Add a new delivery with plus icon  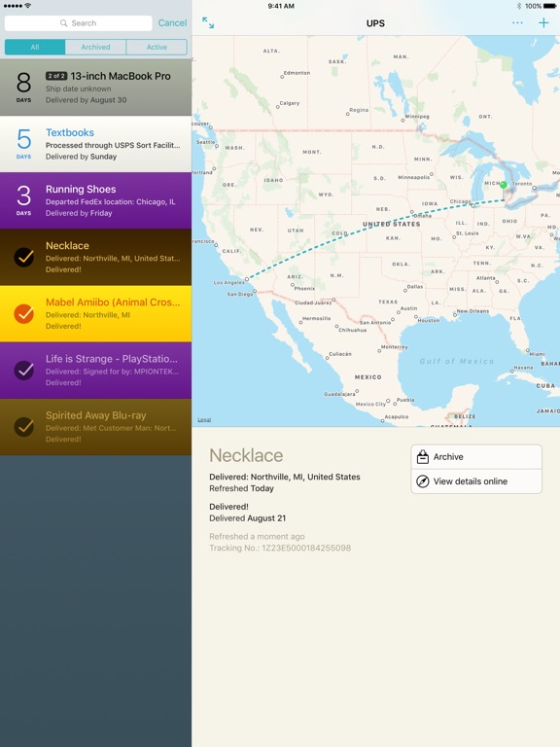click(x=543, y=23)
